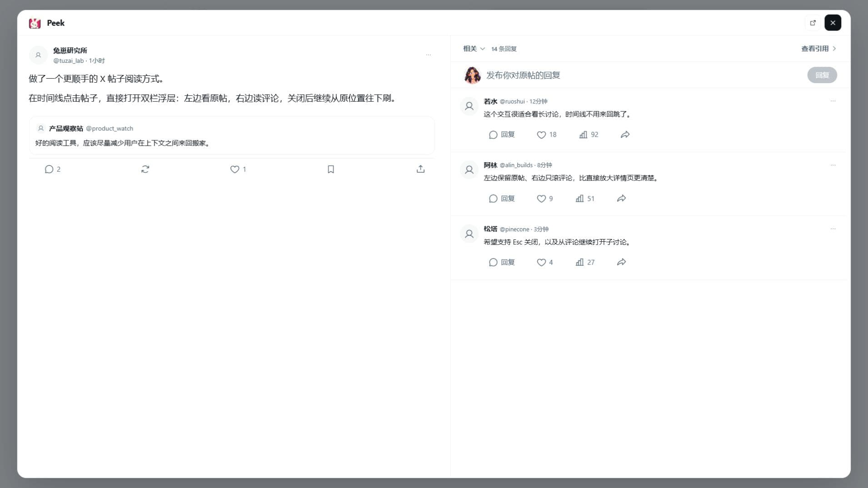Click the @tuzai_lab handle
This screenshot has height=488, width=868.
(68, 61)
